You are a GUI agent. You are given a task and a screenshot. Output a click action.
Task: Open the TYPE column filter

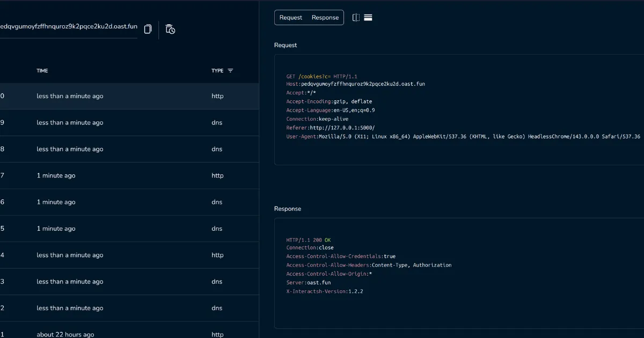[230, 70]
